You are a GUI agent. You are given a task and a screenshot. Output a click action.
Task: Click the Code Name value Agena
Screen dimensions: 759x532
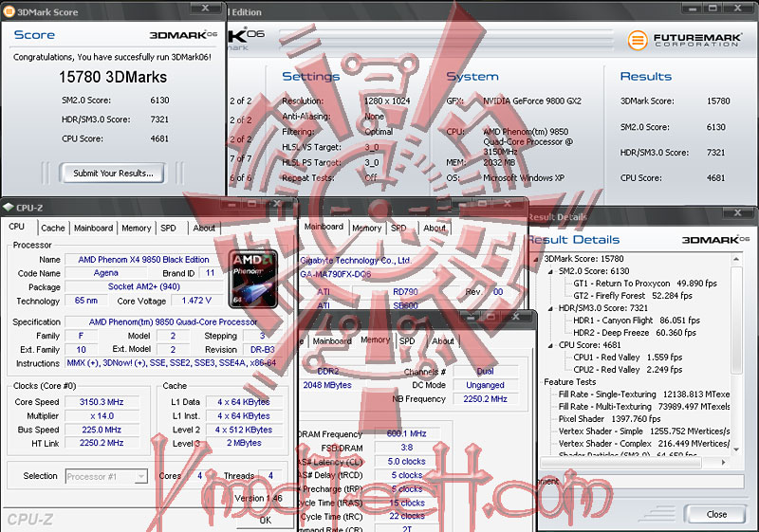[x=105, y=273]
